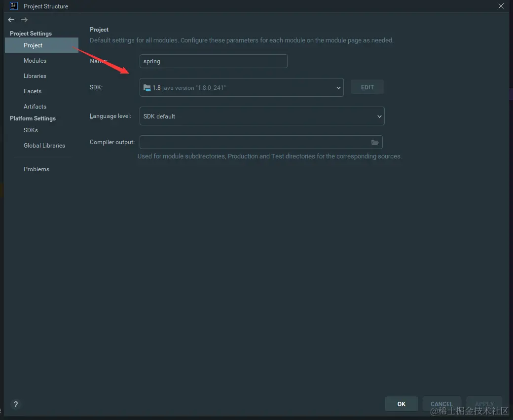Click the Project Settings header
The image size is (513, 420).
coord(31,34)
